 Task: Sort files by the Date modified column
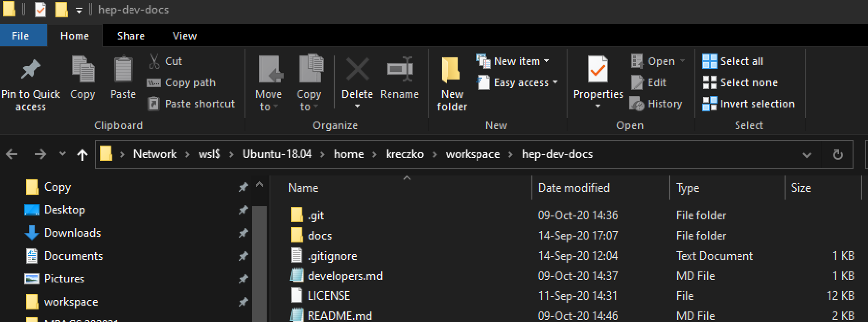574,188
